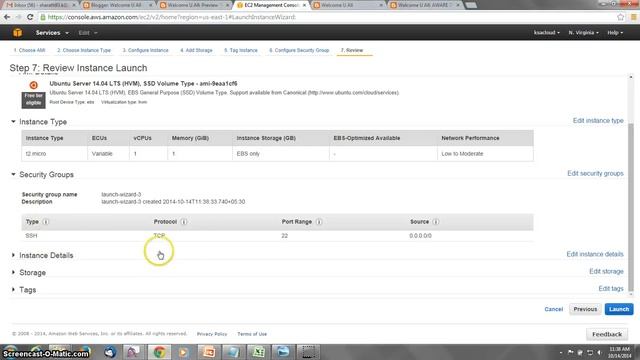Click Edit tags link
This screenshot has height=360, width=640.
pyautogui.click(x=611, y=288)
